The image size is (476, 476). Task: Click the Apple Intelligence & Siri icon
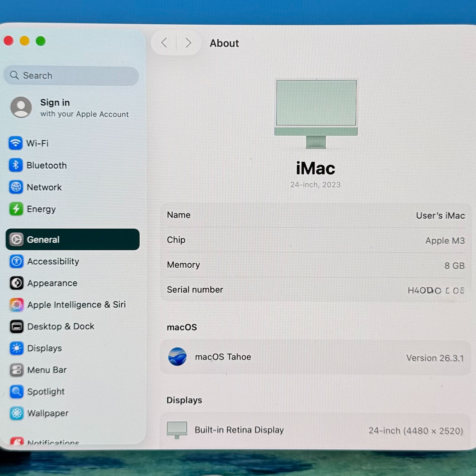pos(17,305)
